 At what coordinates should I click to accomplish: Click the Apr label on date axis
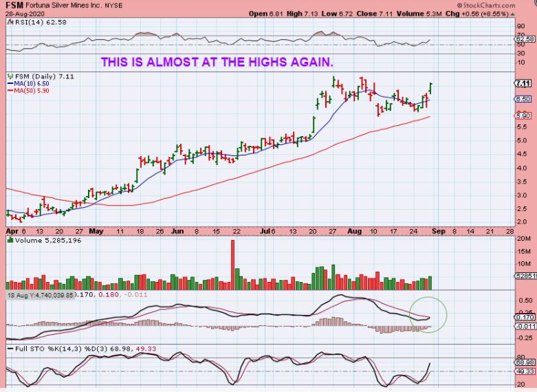(x=12, y=231)
